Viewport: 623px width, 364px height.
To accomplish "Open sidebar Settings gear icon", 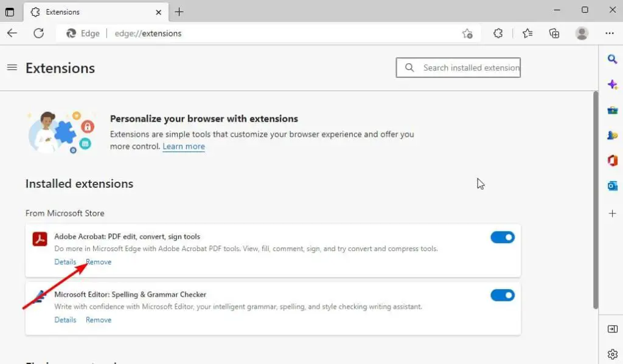I will tap(612, 354).
